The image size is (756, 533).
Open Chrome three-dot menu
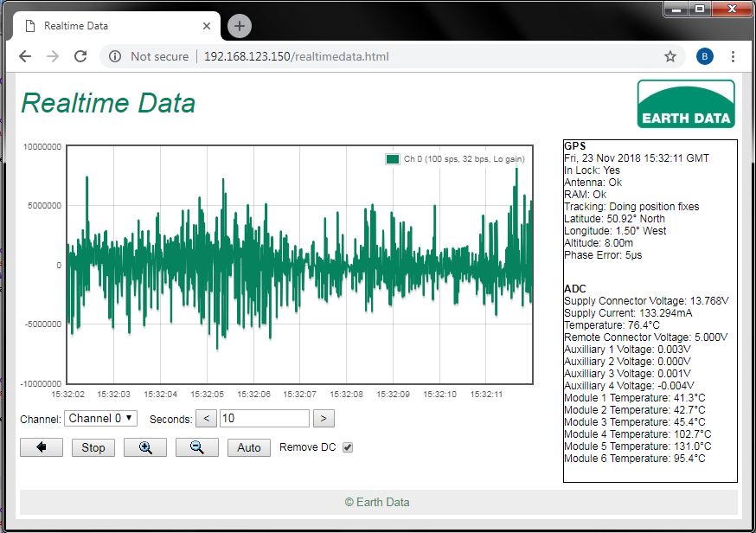tap(733, 56)
